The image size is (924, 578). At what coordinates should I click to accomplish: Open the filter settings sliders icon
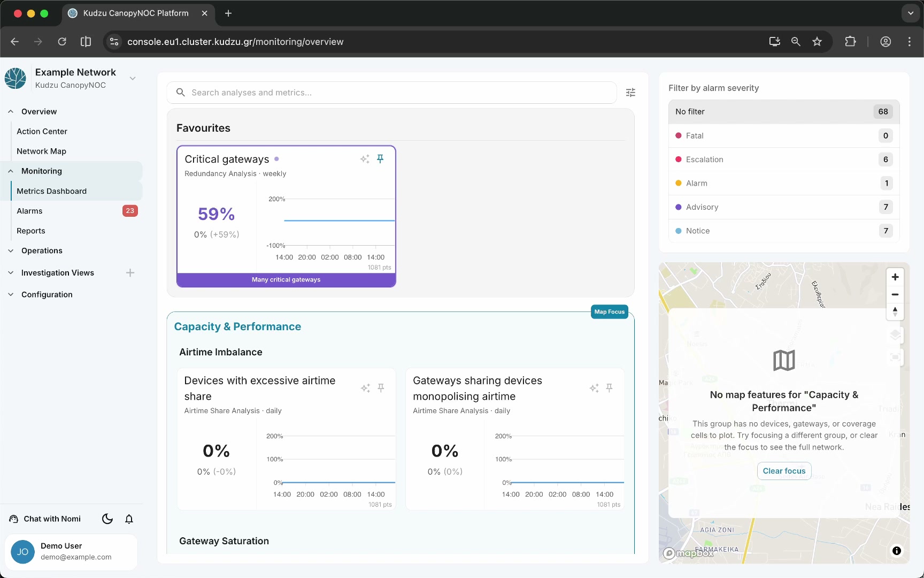tap(630, 93)
